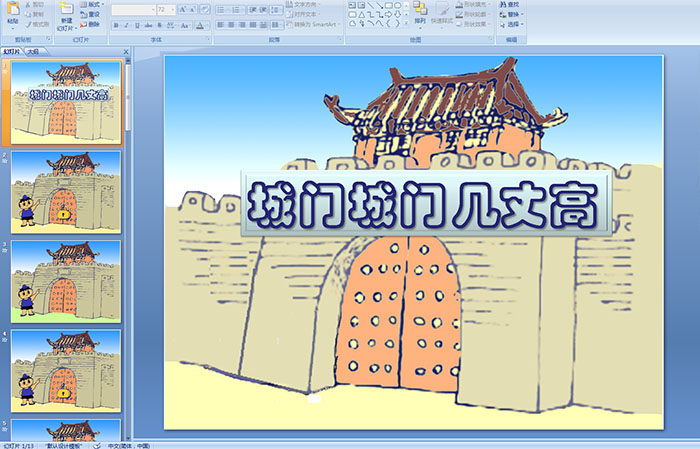Screen dimensions: 700x449
Task: Toggle bold formatting
Action: click(116, 25)
